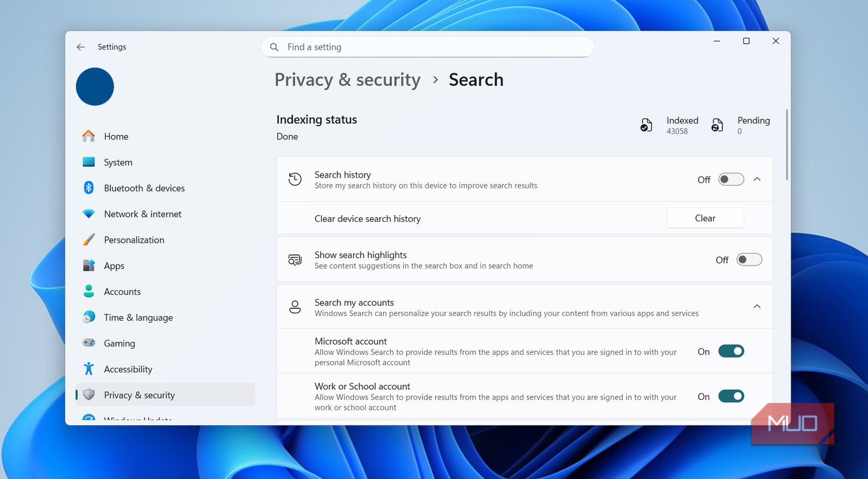Navigate back to Privacy & security breadcrumb
The width and height of the screenshot is (868, 479).
click(x=347, y=79)
